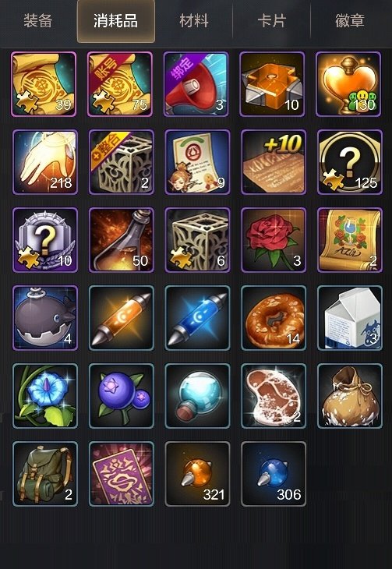Switch to the 装备 tab

[37, 21]
